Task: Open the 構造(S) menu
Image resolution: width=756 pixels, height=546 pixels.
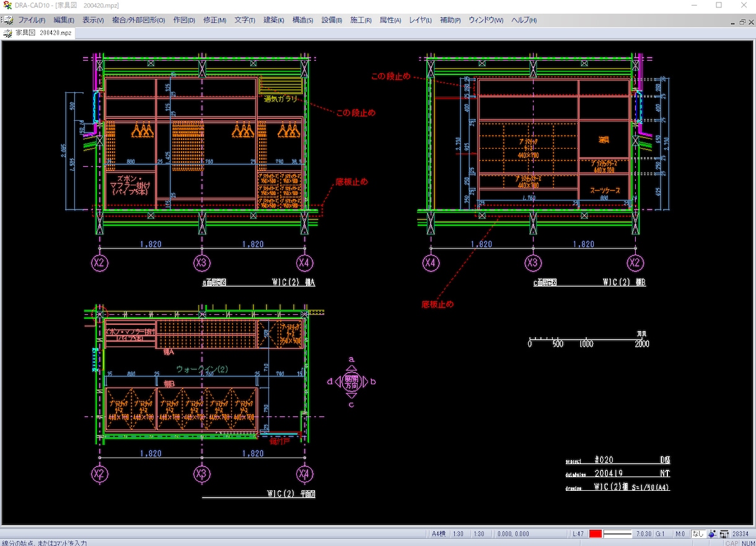Action: tap(303, 20)
